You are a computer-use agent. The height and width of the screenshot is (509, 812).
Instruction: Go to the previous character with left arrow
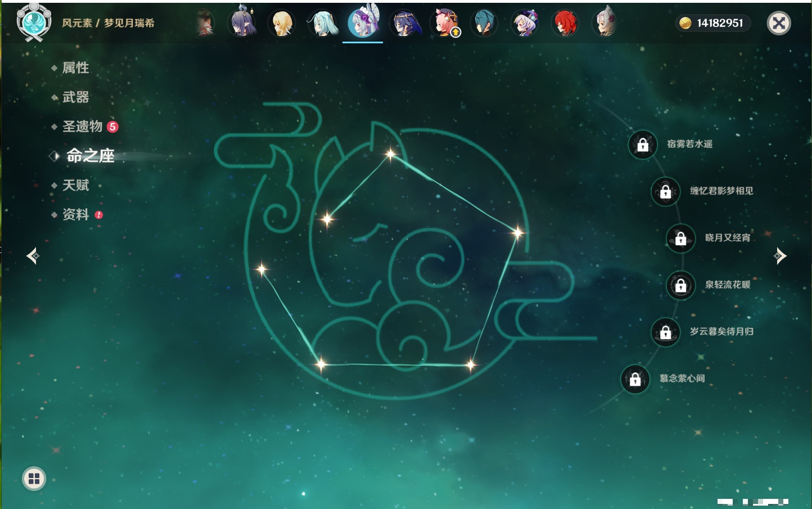pyautogui.click(x=33, y=256)
